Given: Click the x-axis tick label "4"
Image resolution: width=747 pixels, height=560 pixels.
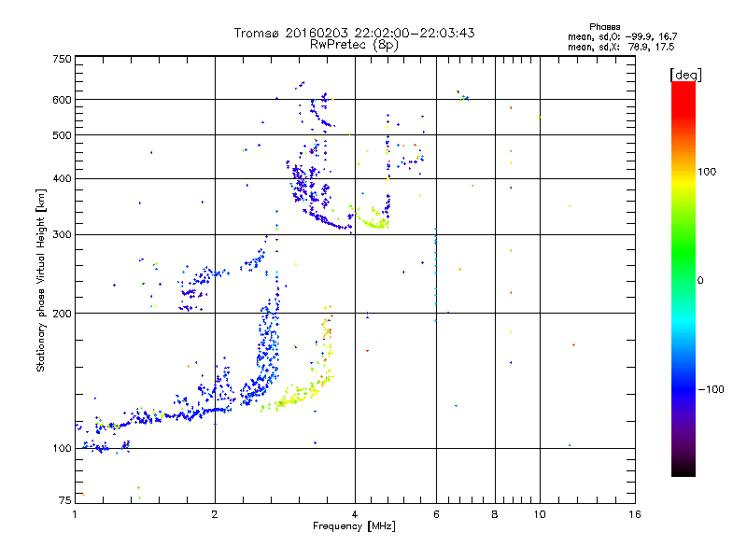Looking at the screenshot, I should 355,514.
